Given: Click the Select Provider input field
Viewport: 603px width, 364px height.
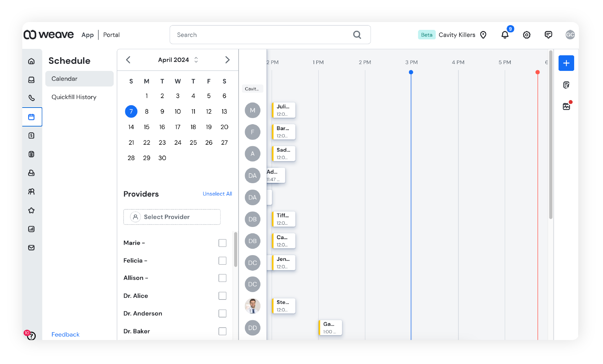Looking at the screenshot, I should tap(172, 217).
